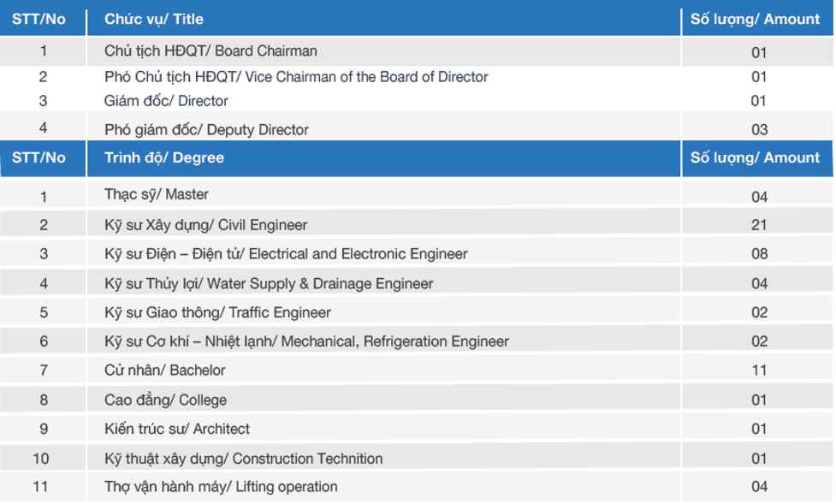The height and width of the screenshot is (504, 836).
Task: Click the "Water Supply & Drainage Engineer" cell
Action: coord(383,282)
